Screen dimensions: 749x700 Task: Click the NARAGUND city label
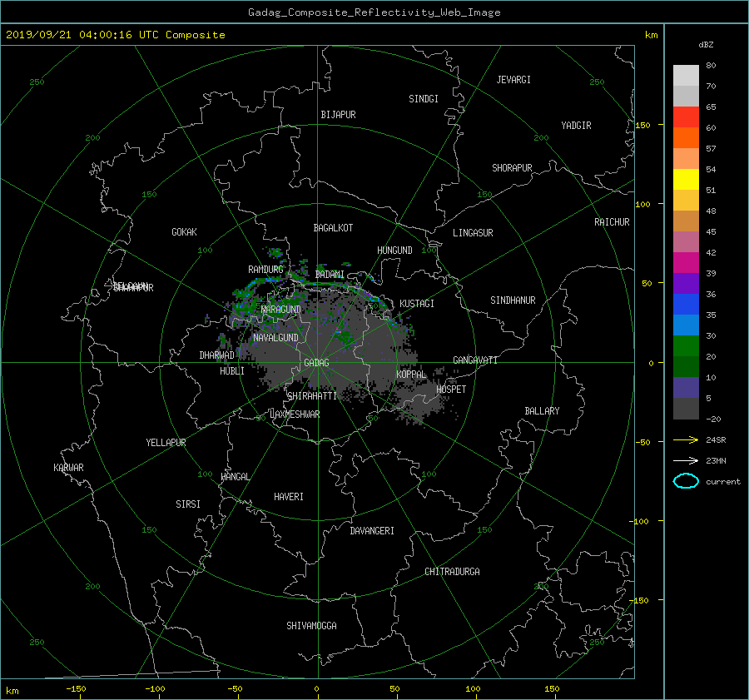[x=281, y=310]
